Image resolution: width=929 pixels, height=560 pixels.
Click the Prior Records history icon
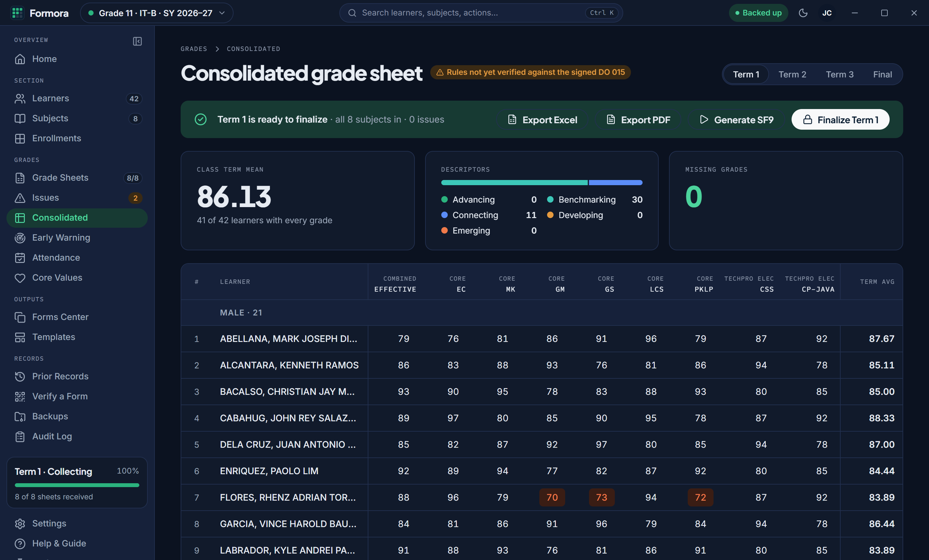pos(20,376)
